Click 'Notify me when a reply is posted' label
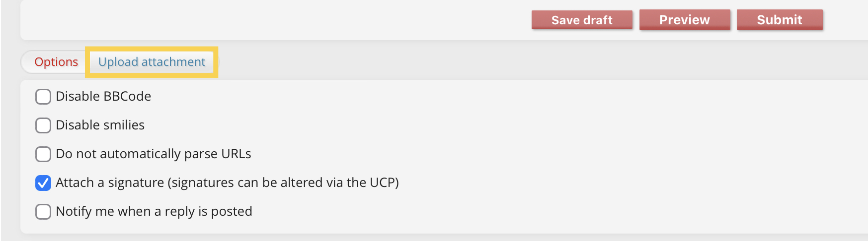This screenshot has width=868, height=241. click(154, 211)
